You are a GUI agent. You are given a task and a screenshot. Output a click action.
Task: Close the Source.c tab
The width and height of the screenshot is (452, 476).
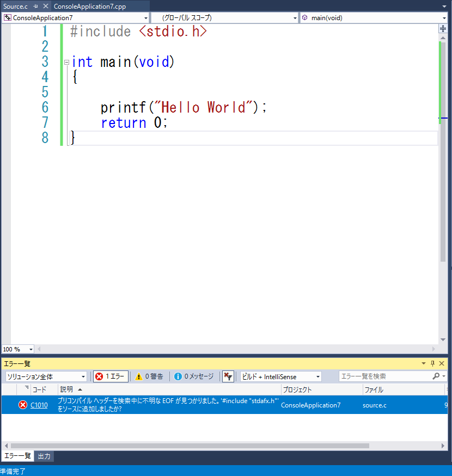pyautogui.click(x=45, y=7)
